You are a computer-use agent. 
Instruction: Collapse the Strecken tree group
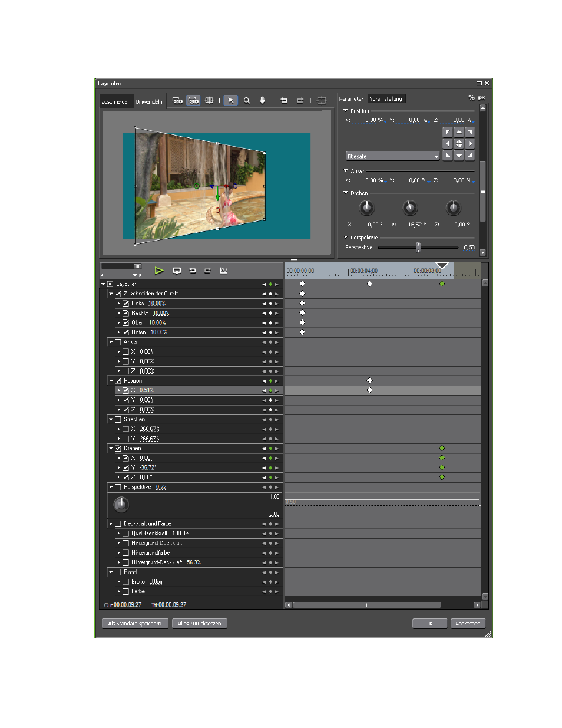click(x=111, y=420)
